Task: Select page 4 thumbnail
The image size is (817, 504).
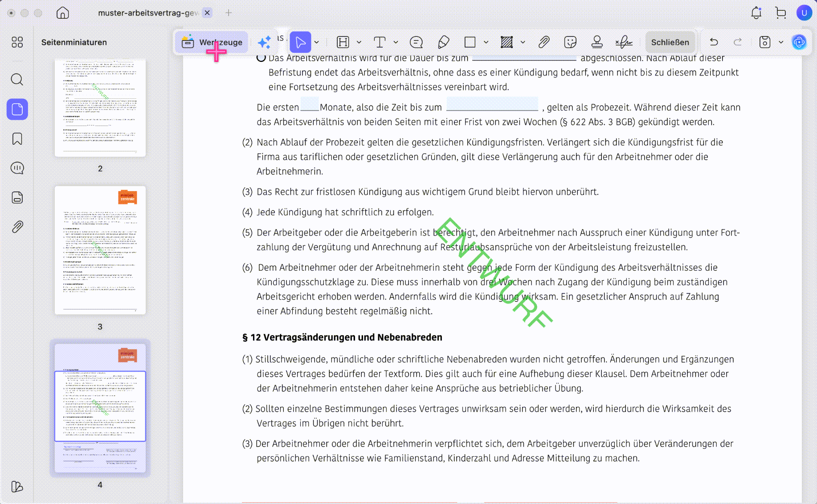Action: [x=100, y=408]
